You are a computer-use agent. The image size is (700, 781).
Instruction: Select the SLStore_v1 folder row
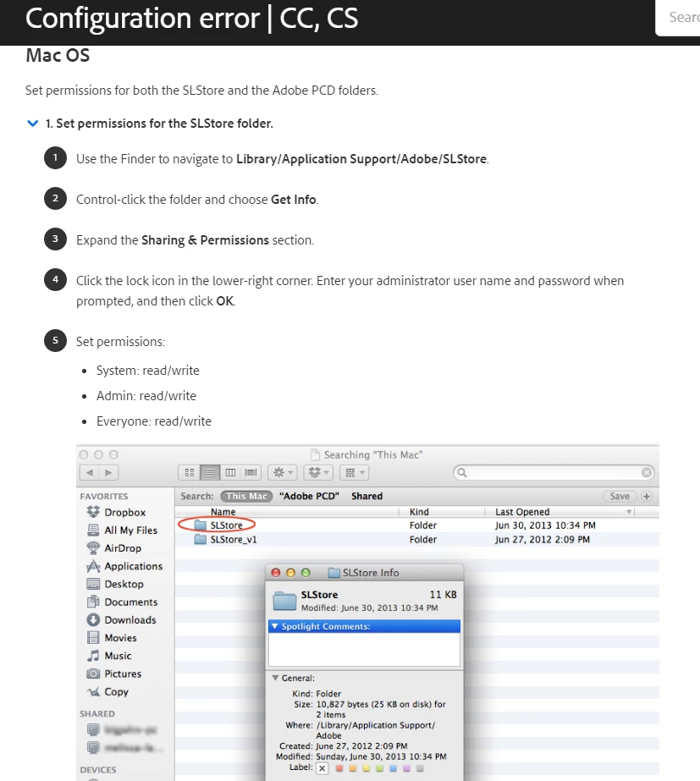[x=417, y=540]
